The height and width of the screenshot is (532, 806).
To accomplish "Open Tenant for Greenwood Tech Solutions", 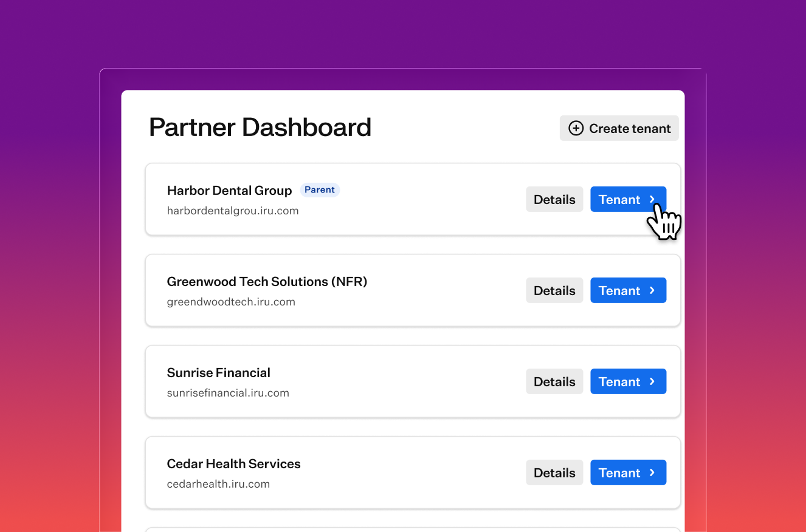I will point(628,290).
